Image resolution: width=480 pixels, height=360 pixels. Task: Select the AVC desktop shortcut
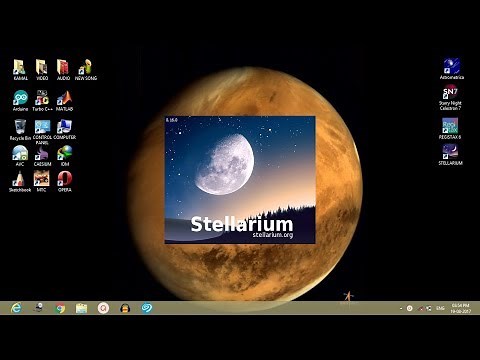(x=20, y=156)
